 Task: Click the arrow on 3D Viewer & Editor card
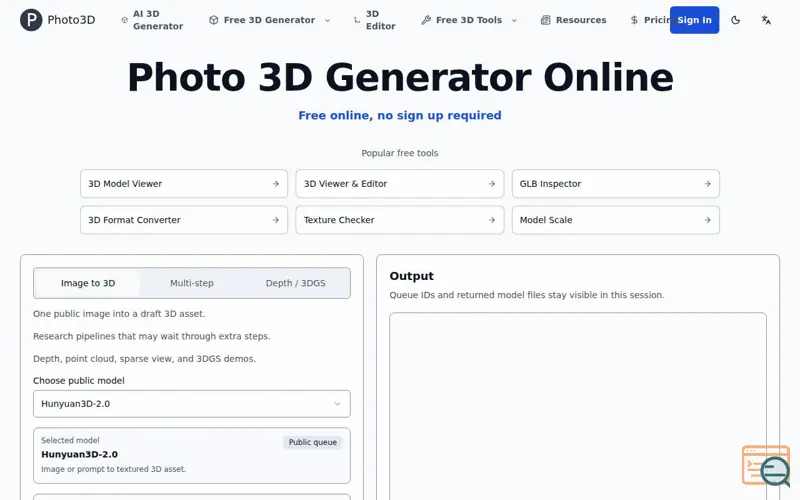tap(492, 184)
